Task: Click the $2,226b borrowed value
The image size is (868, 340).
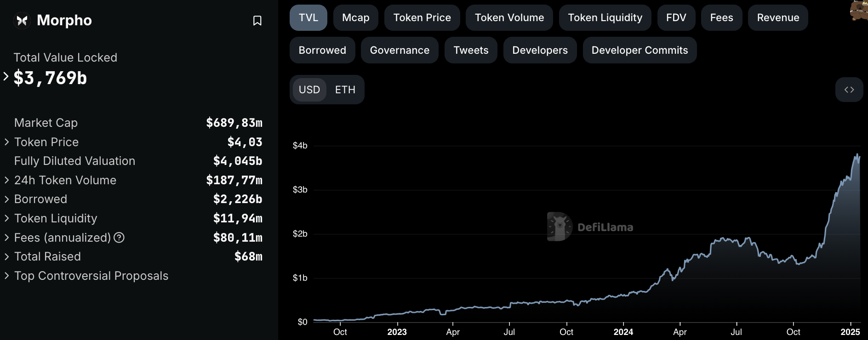Action: pos(238,199)
